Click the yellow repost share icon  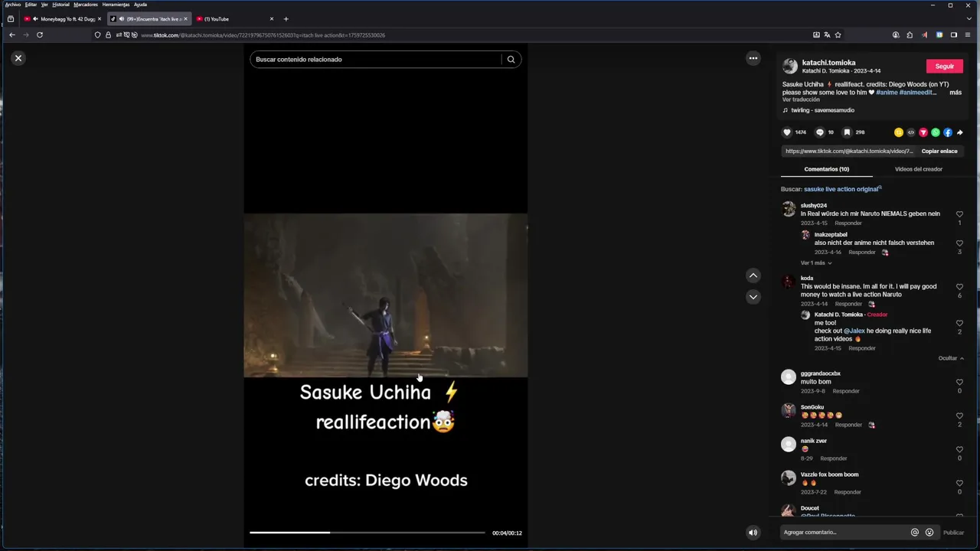click(899, 132)
